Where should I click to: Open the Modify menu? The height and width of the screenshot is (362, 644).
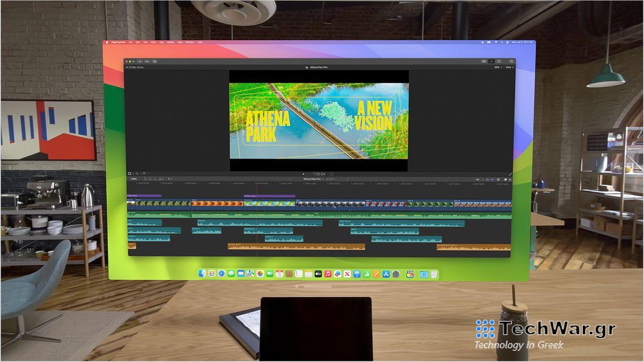coord(171,42)
